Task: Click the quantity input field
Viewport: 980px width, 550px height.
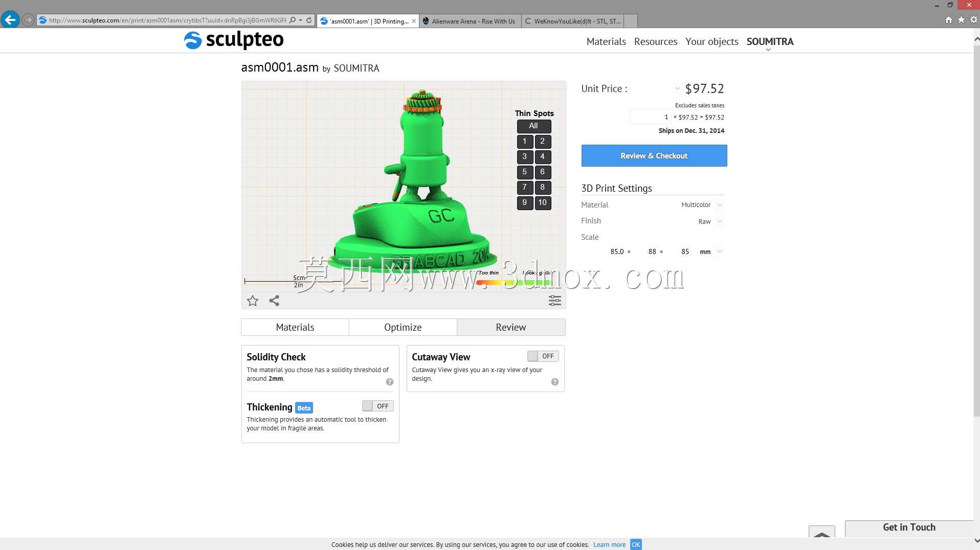Action: coord(650,117)
